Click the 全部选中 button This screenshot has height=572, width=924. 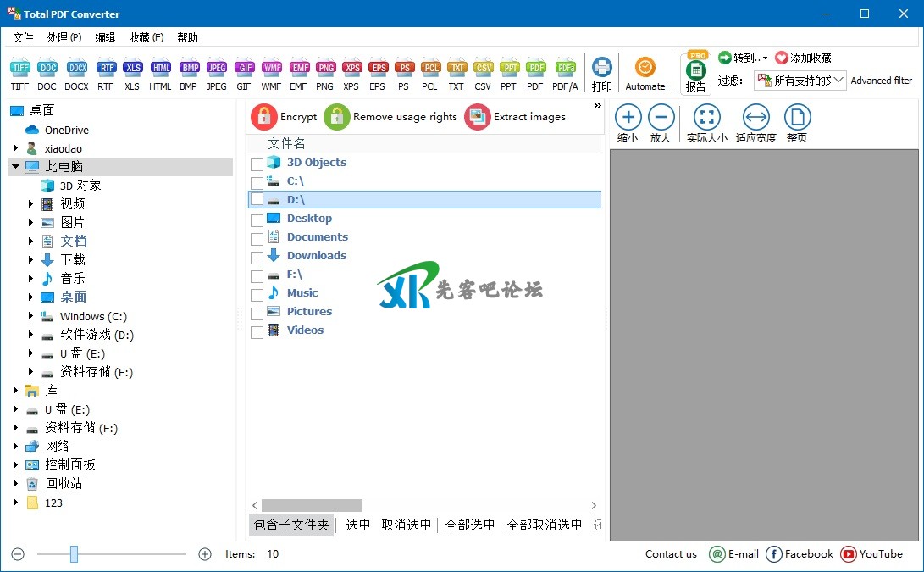point(470,525)
